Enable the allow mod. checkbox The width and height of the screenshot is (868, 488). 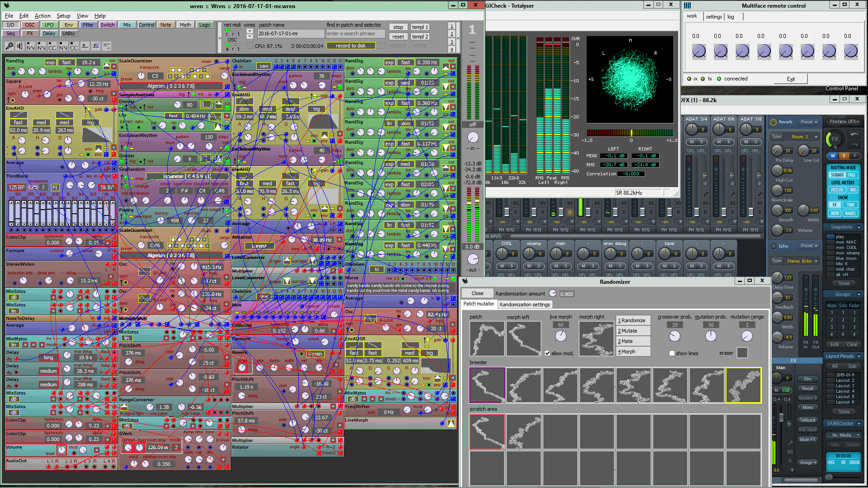[547, 353]
